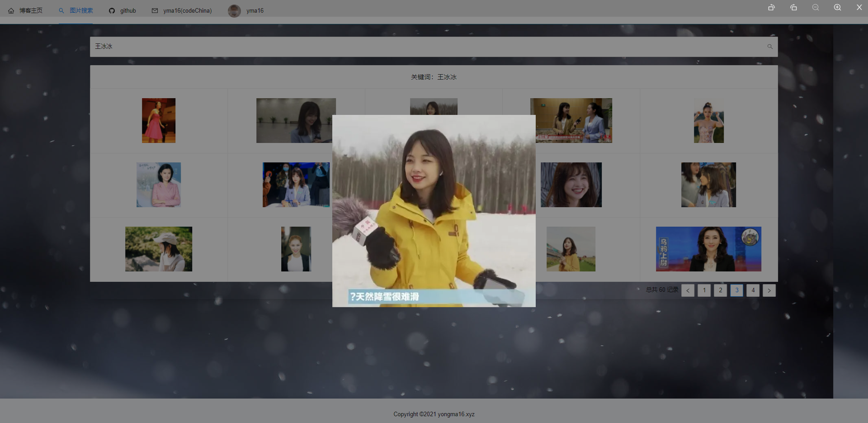Click the rotate left icon in viewer toolbar
868x423 pixels.
(x=772, y=7)
